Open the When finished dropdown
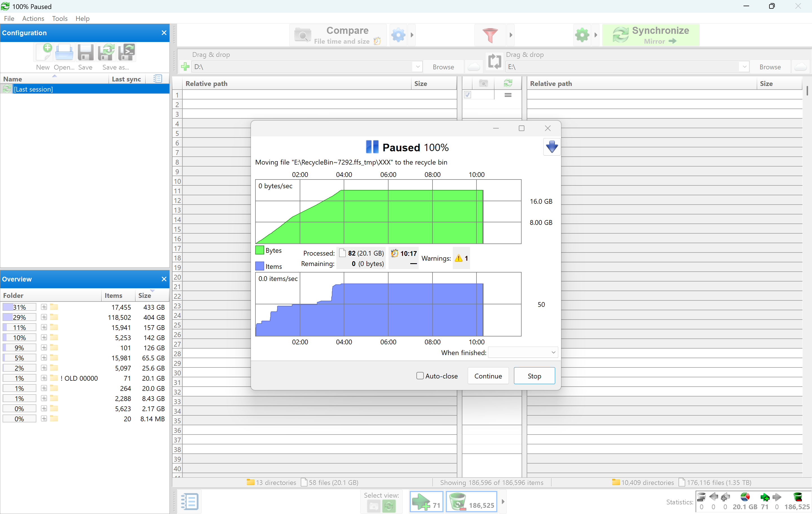Screen dimensions: 812x514 pyautogui.click(x=523, y=353)
